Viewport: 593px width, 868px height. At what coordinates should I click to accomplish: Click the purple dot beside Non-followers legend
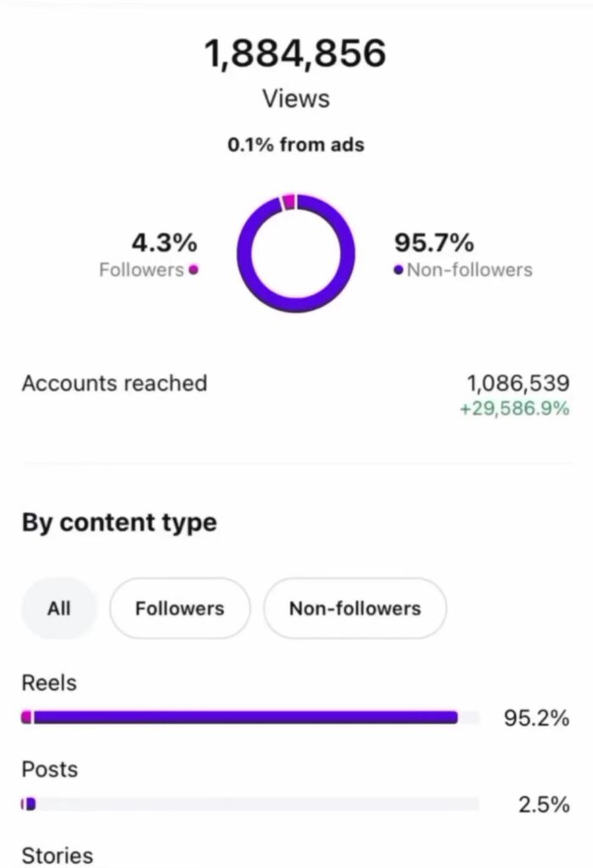(399, 270)
